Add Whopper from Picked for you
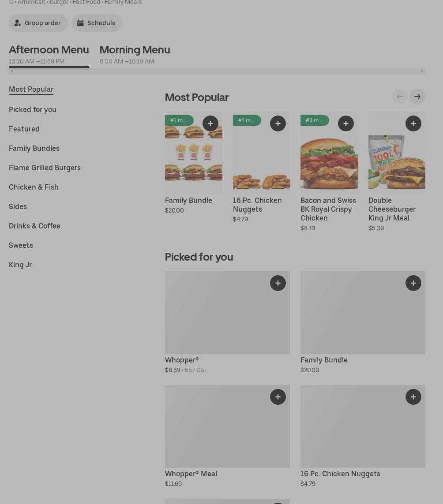 [x=278, y=283]
